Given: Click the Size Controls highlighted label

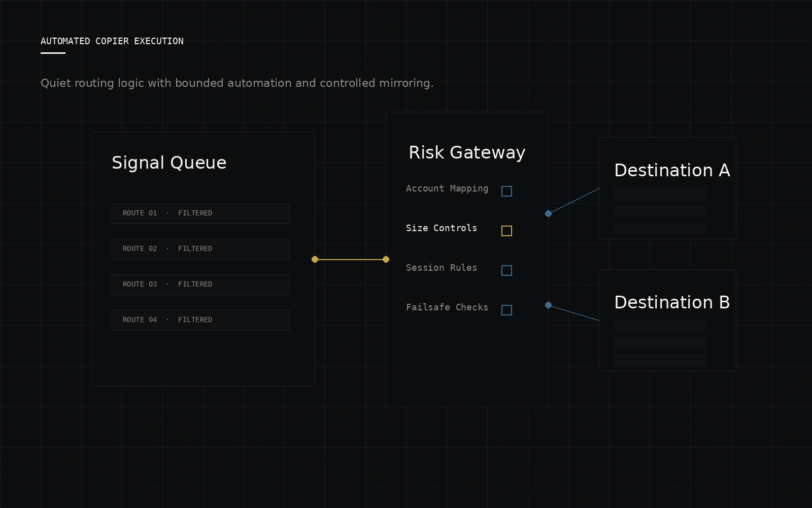Looking at the screenshot, I should [x=441, y=228].
